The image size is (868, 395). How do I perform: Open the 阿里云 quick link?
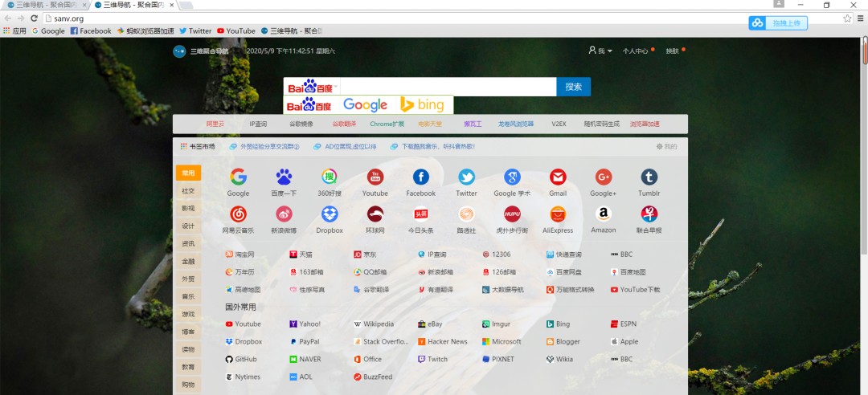click(215, 124)
